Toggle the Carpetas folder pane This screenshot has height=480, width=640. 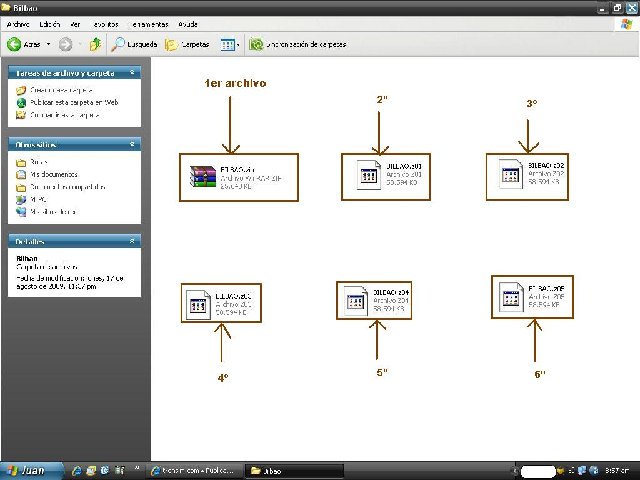(x=186, y=45)
